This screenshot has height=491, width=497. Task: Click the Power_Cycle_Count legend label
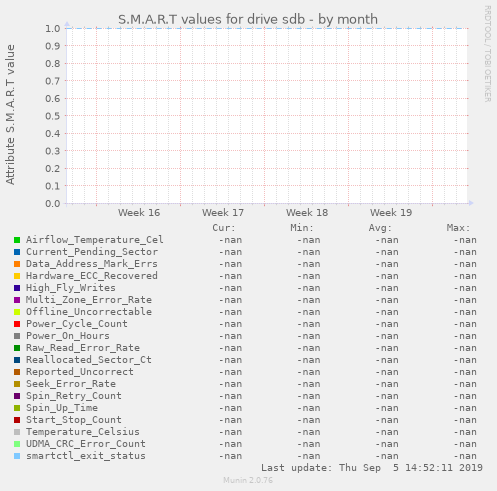[77, 324]
